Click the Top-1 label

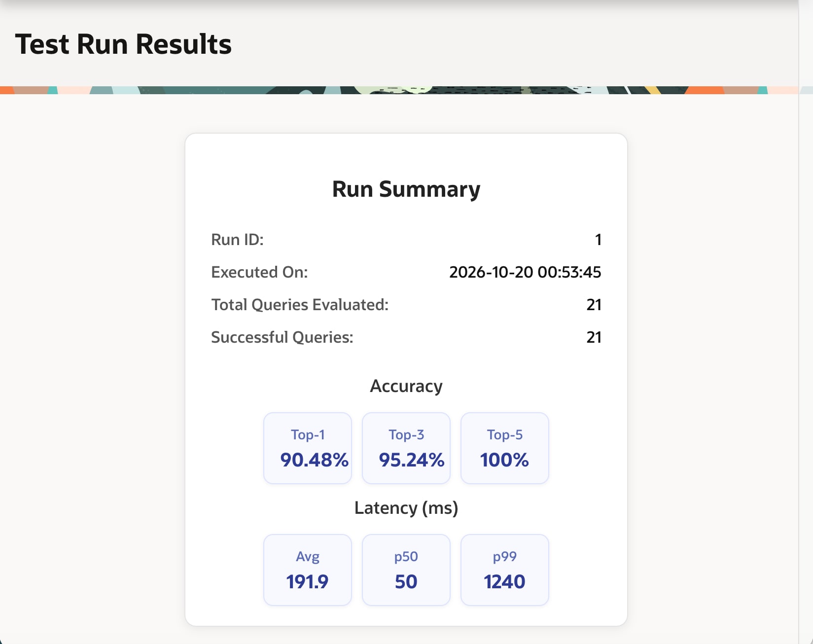pyautogui.click(x=308, y=434)
